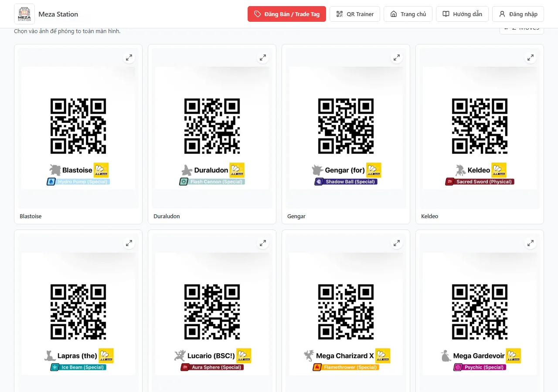Open the Lucario QR code image
This screenshot has width=558, height=392.
212,312
